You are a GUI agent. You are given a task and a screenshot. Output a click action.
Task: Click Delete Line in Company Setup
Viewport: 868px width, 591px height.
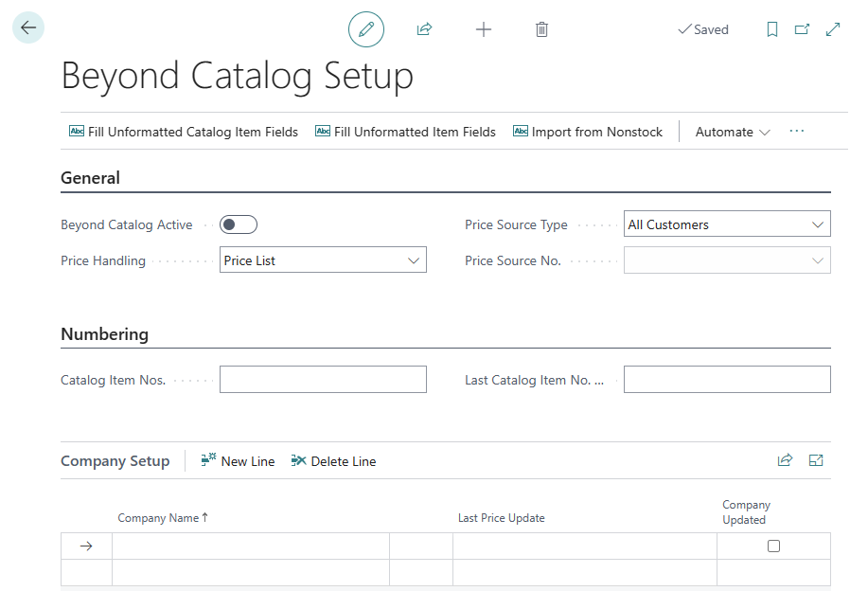pos(333,461)
